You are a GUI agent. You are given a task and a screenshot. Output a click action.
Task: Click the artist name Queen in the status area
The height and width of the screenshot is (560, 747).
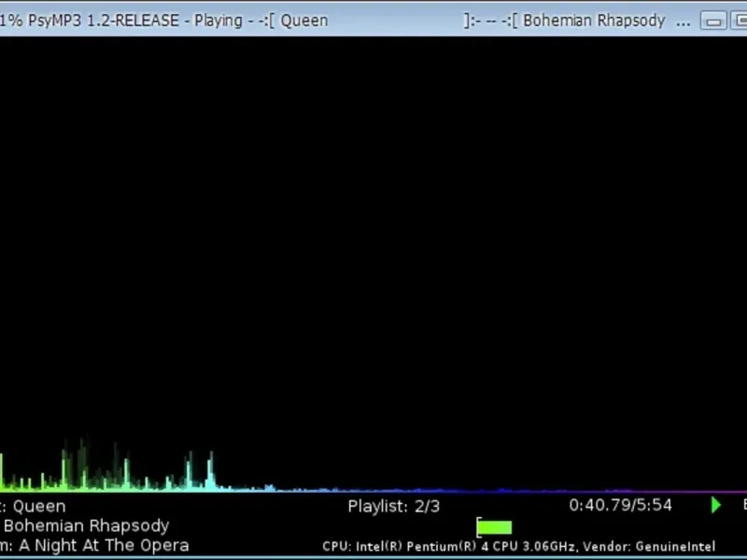[x=39, y=506]
